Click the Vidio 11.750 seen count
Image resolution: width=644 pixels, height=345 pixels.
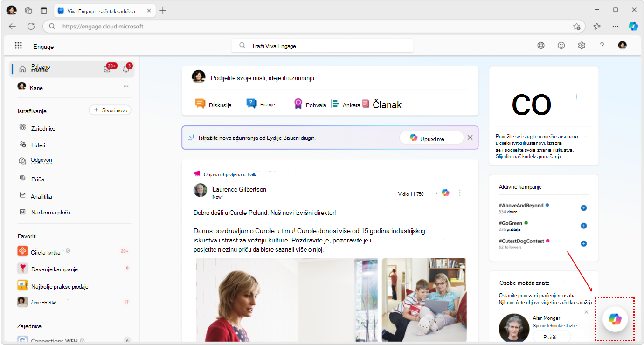(x=411, y=194)
